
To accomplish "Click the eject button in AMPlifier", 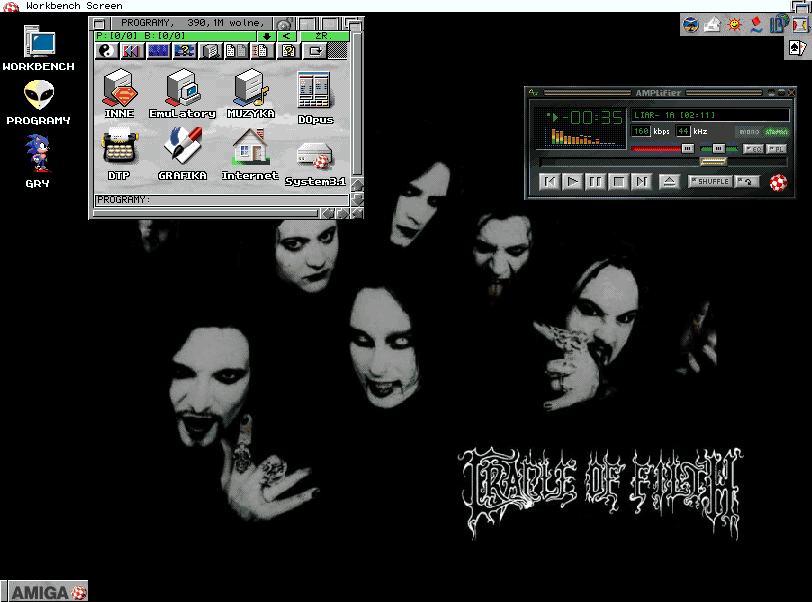I will click(x=669, y=182).
